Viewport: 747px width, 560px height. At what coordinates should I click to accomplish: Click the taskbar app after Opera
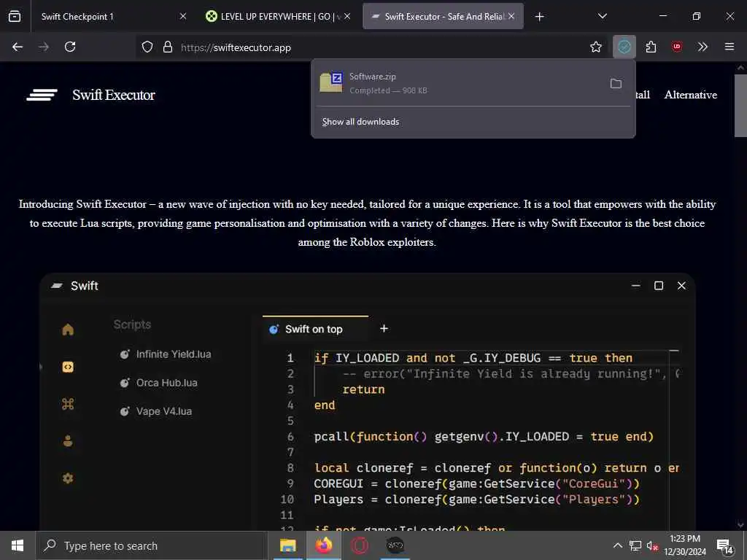[x=395, y=545]
